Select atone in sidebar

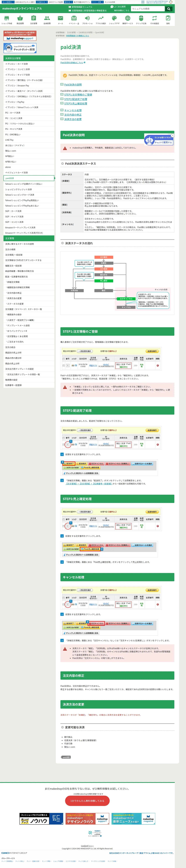click(29, 167)
